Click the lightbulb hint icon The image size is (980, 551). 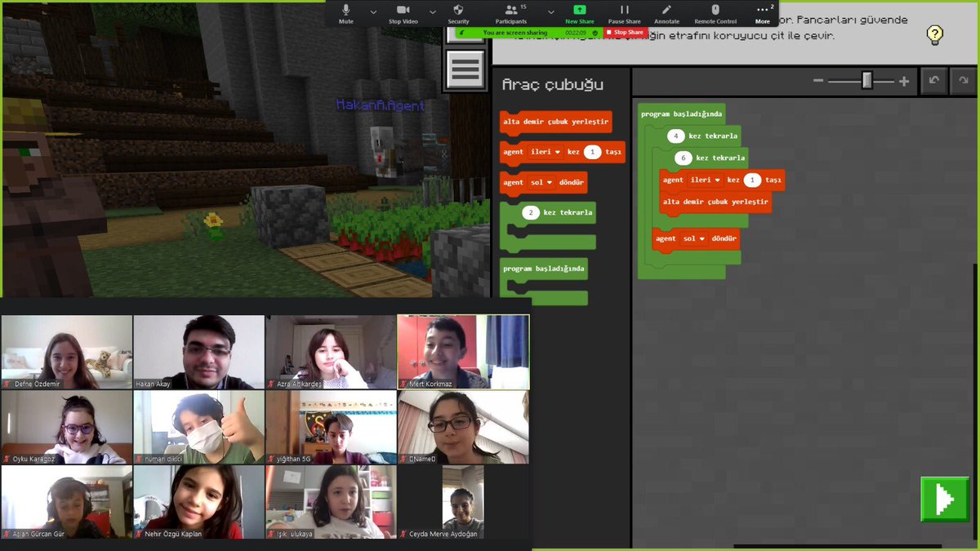click(x=935, y=35)
